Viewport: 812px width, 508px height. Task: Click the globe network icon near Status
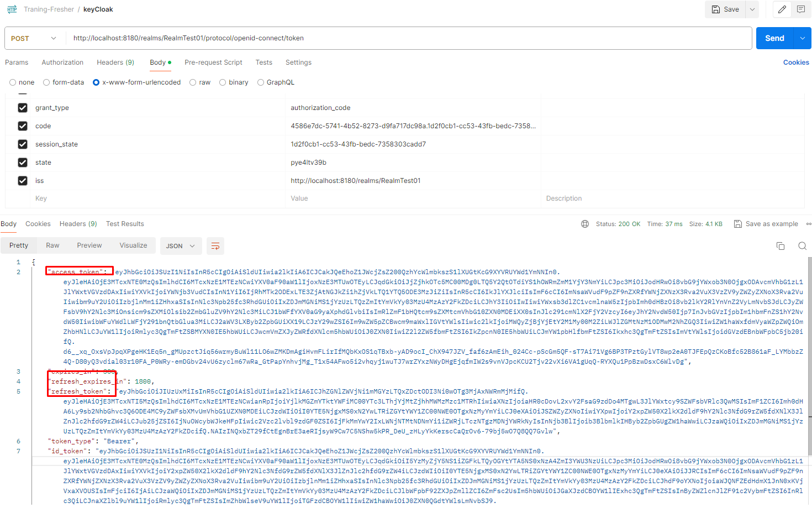point(585,224)
